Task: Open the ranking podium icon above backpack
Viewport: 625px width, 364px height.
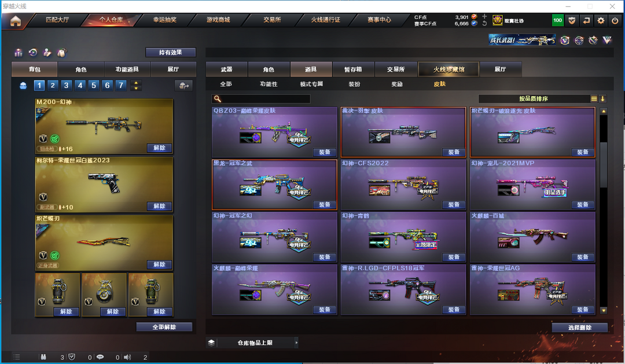Action: coord(19,53)
